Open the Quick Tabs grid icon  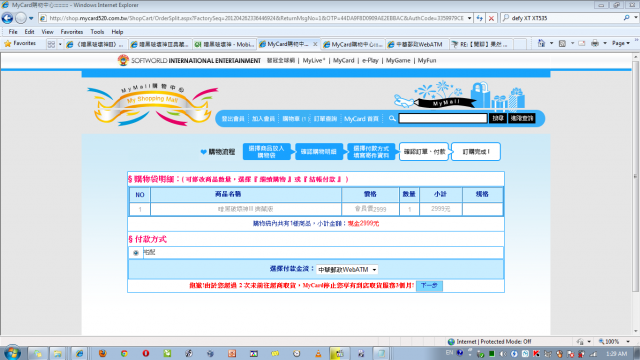click(x=51, y=44)
